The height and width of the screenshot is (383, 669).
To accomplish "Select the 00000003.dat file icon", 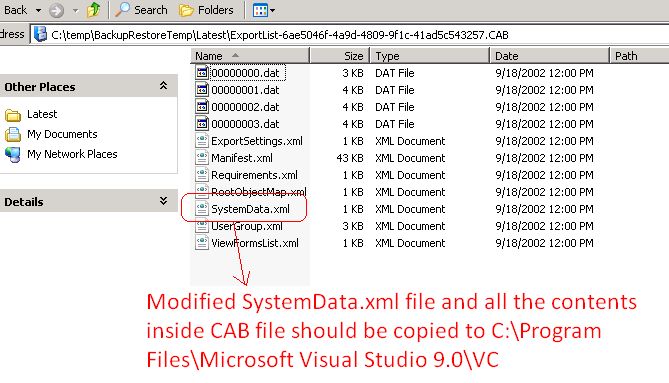I will [202, 124].
